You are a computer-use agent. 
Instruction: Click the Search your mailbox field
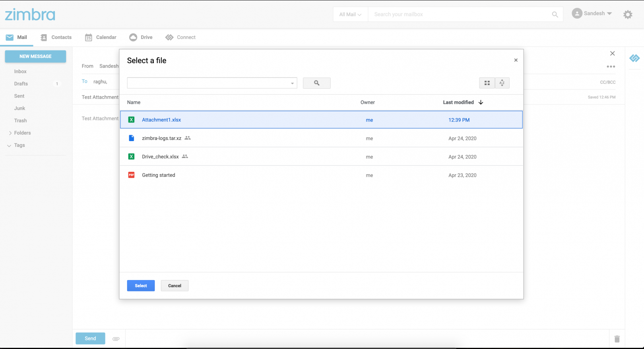459,14
